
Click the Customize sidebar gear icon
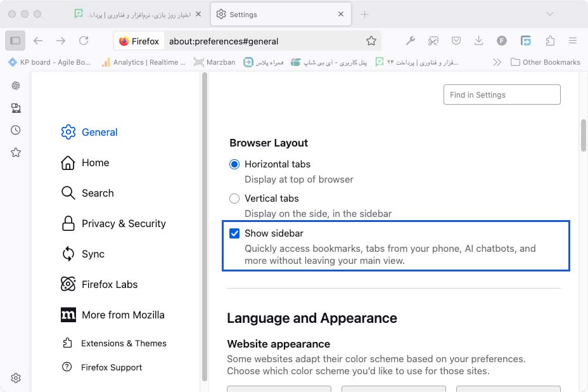(x=16, y=378)
